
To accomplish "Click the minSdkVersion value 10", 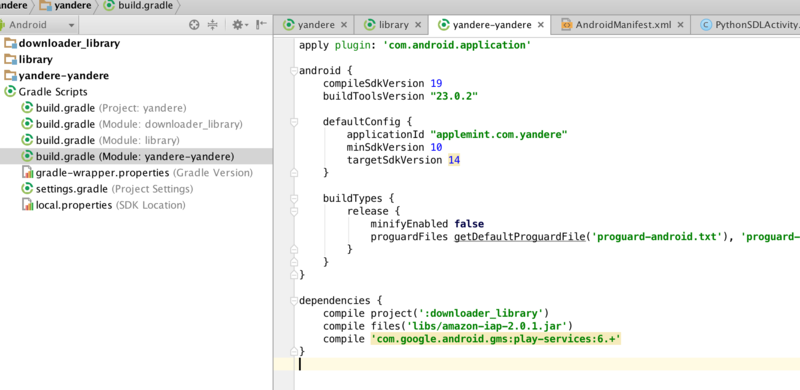I will coord(436,148).
